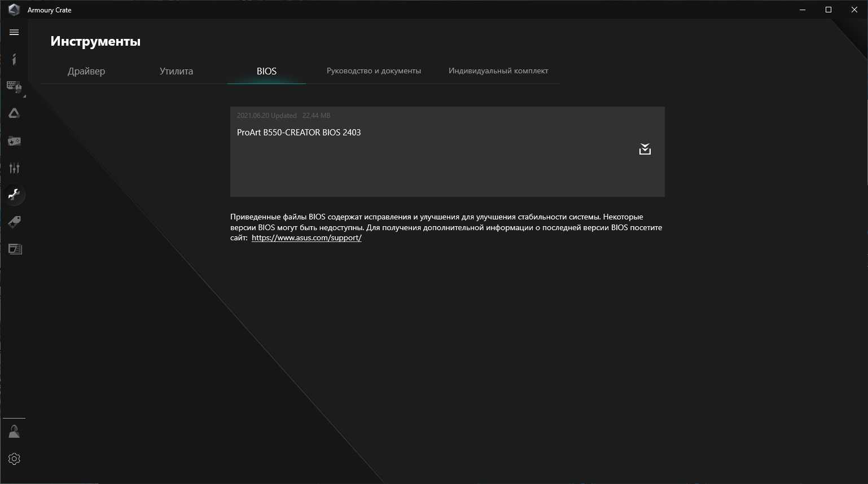868x484 pixels.
Task: Open the Featured deals tag icon
Action: tap(14, 222)
